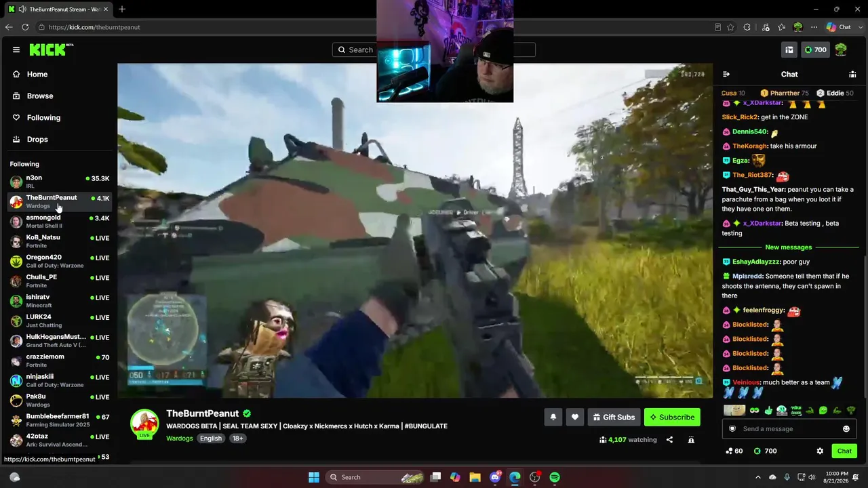Image resolution: width=868 pixels, height=488 pixels.
Task: Click the Send a message field
Action: pos(789,429)
